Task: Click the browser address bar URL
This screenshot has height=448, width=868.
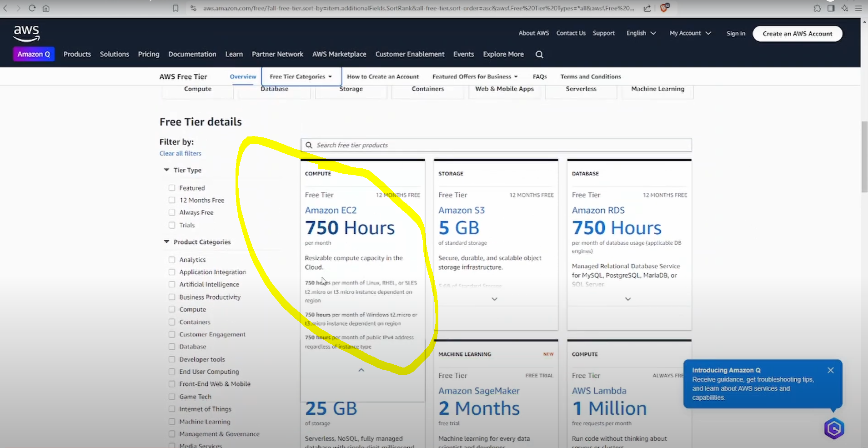Action: tap(418, 8)
